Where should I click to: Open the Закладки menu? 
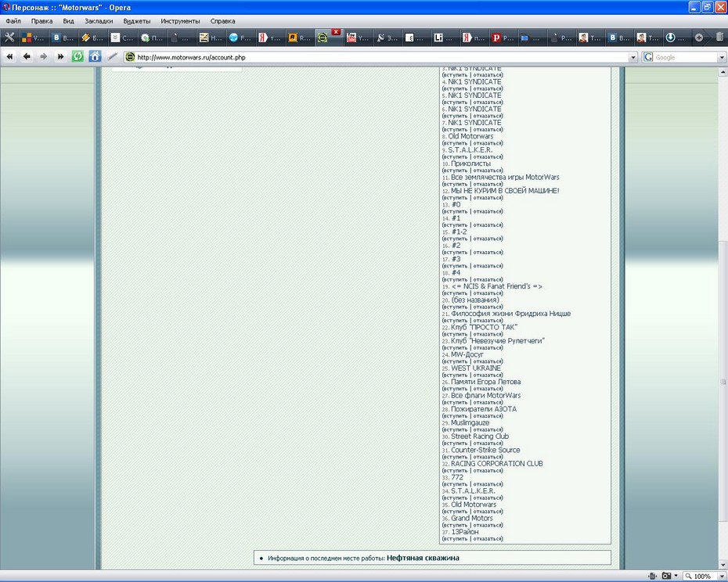pyautogui.click(x=99, y=21)
